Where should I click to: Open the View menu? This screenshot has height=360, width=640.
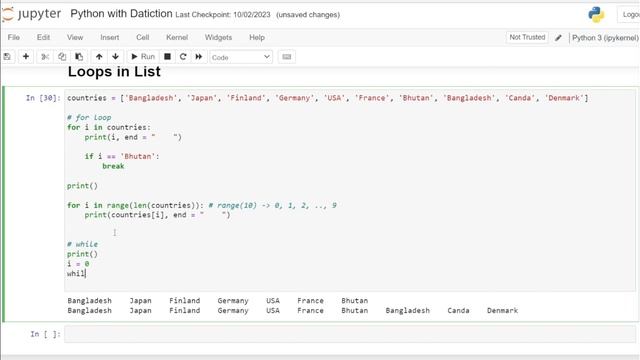pos(75,37)
